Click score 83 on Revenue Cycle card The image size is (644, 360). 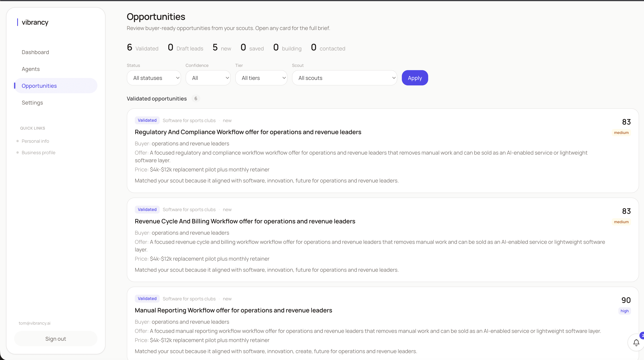point(626,211)
